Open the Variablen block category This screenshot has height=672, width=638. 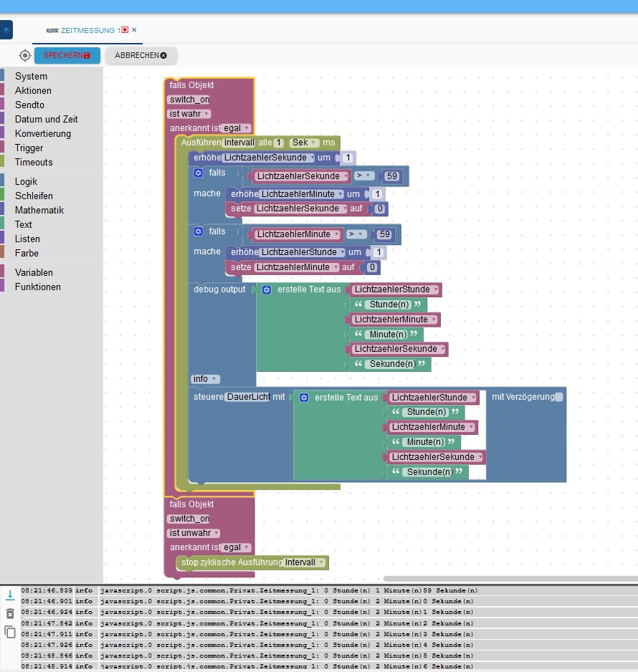point(34,272)
